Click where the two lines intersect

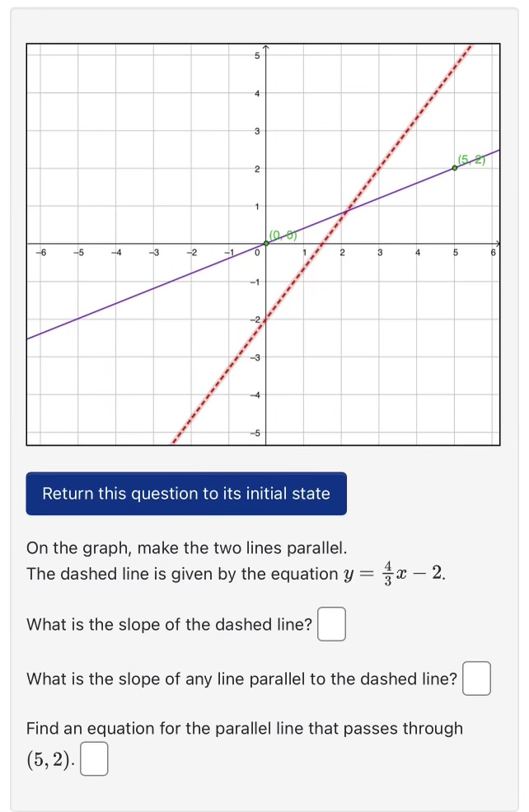pyautogui.click(x=344, y=211)
